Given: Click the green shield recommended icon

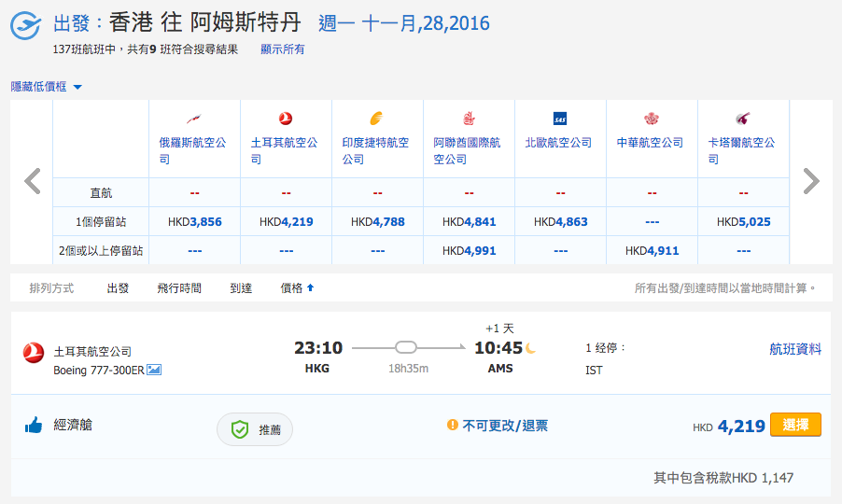Looking at the screenshot, I should pos(240,429).
